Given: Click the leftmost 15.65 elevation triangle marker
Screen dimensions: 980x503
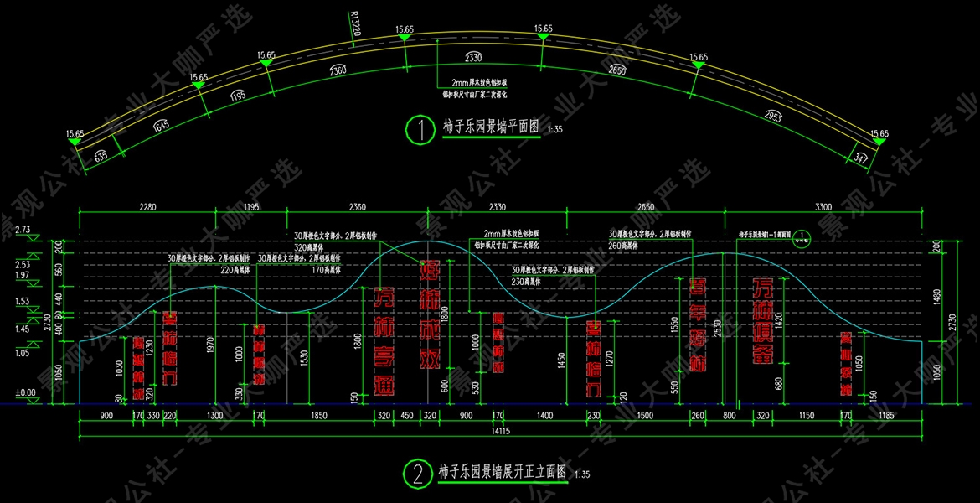Looking at the screenshot, I should pyautogui.click(x=75, y=142).
